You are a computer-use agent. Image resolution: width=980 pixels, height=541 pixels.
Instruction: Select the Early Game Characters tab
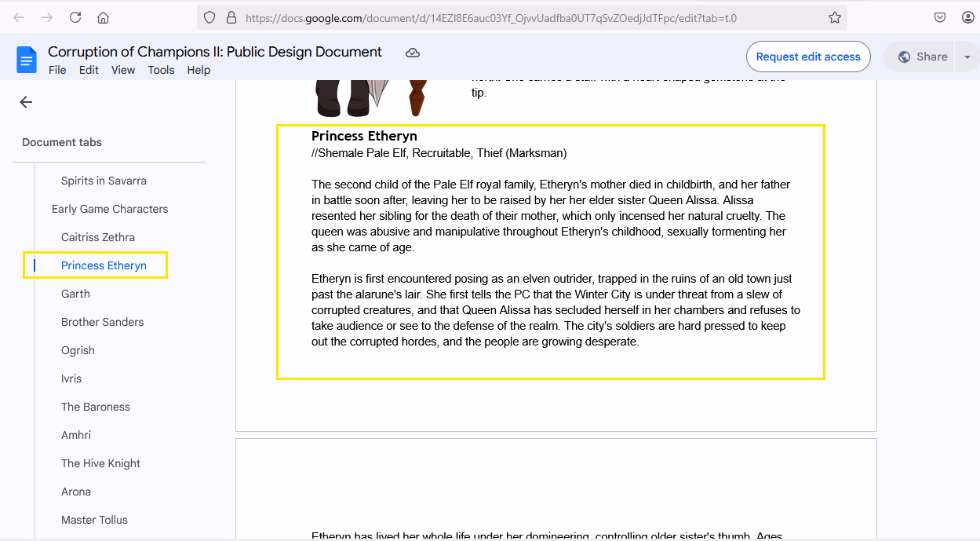(110, 209)
